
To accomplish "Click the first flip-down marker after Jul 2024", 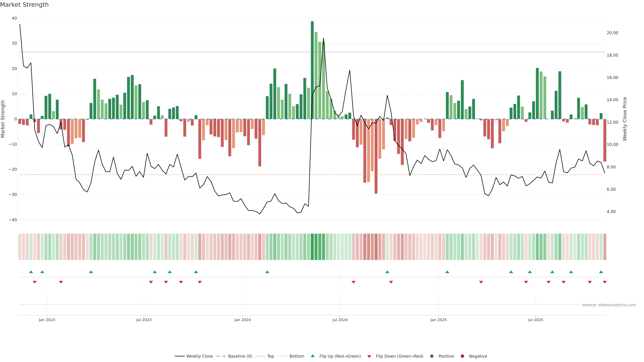I will pos(354,282).
